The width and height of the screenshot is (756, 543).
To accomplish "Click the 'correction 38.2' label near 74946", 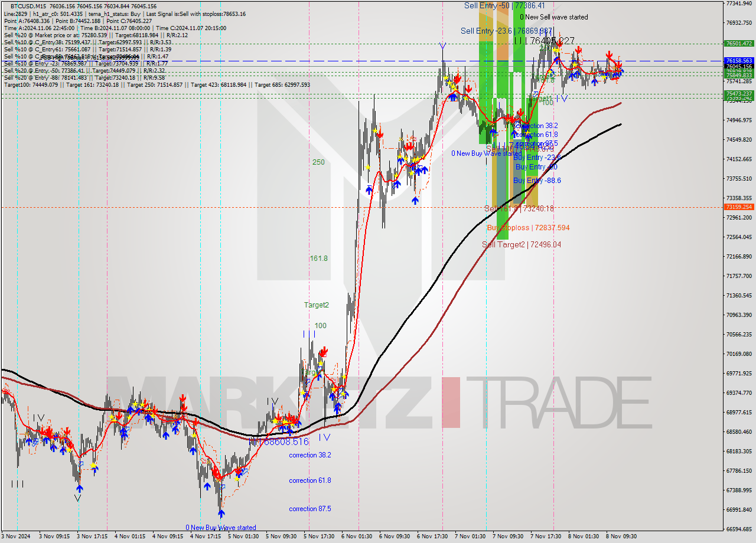I will tap(536, 126).
